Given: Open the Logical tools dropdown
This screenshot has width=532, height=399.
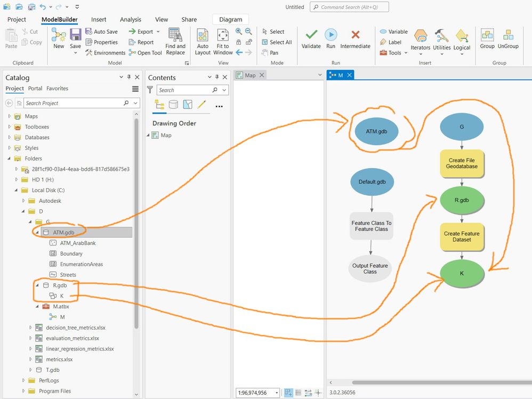Looking at the screenshot, I should click(x=462, y=42).
